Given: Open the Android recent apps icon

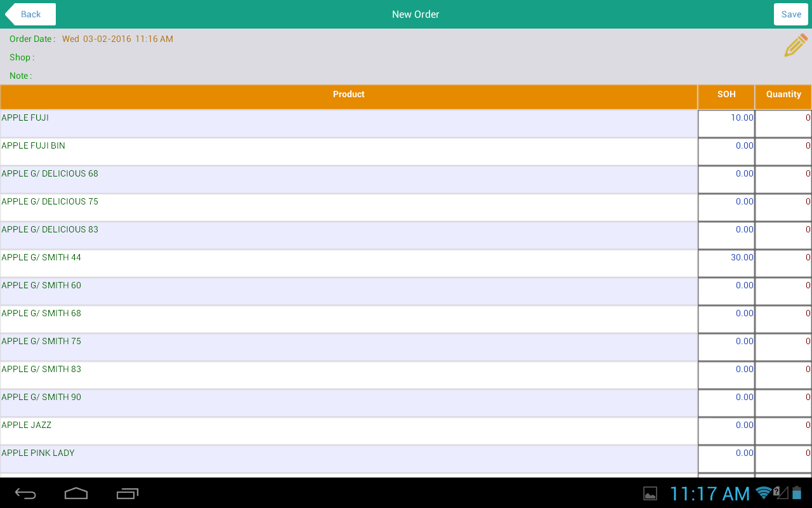Looking at the screenshot, I should [128, 493].
